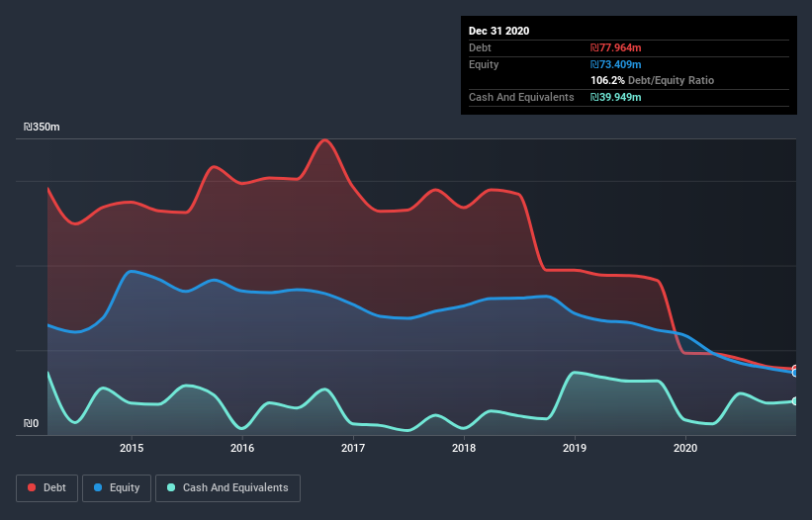812x520 pixels.
Task: Click the 2018 axis label
Action: 464,448
